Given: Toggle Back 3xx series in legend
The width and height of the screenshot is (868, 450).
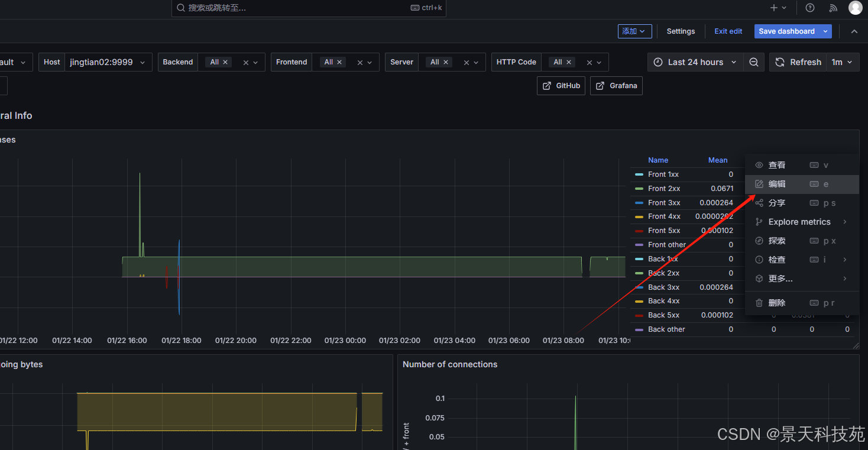Looking at the screenshot, I should point(663,287).
